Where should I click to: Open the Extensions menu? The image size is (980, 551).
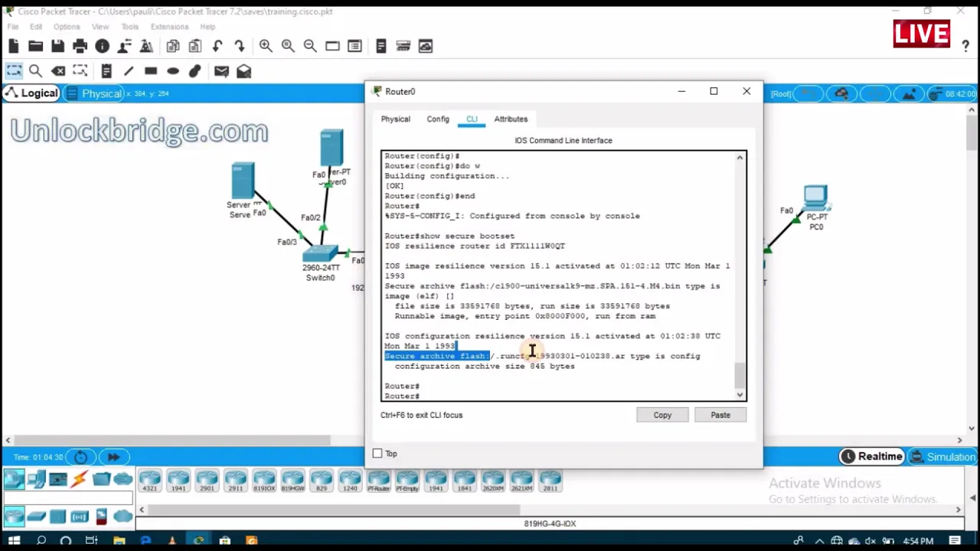point(169,27)
